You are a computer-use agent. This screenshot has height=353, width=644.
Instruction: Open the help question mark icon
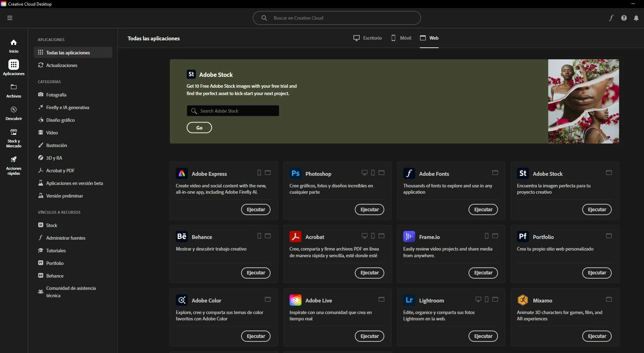[x=624, y=18]
